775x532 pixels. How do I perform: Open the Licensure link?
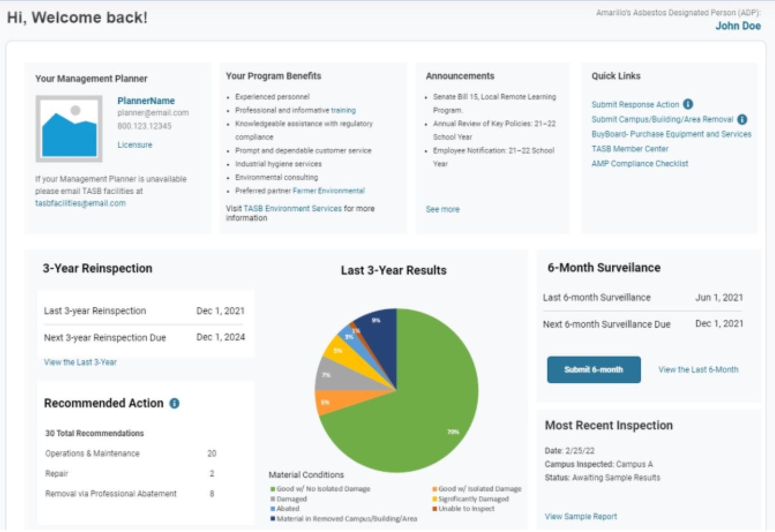point(134,145)
